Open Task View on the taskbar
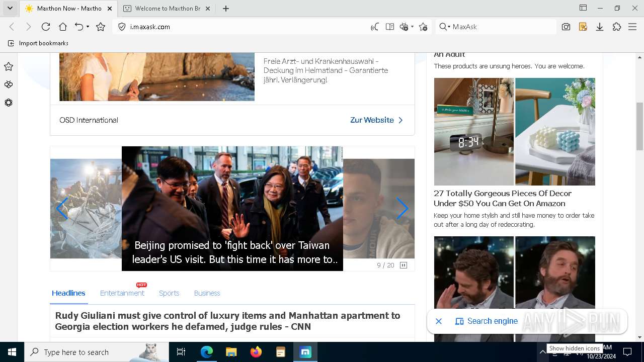Screen dimensions: 644x362 181,352
